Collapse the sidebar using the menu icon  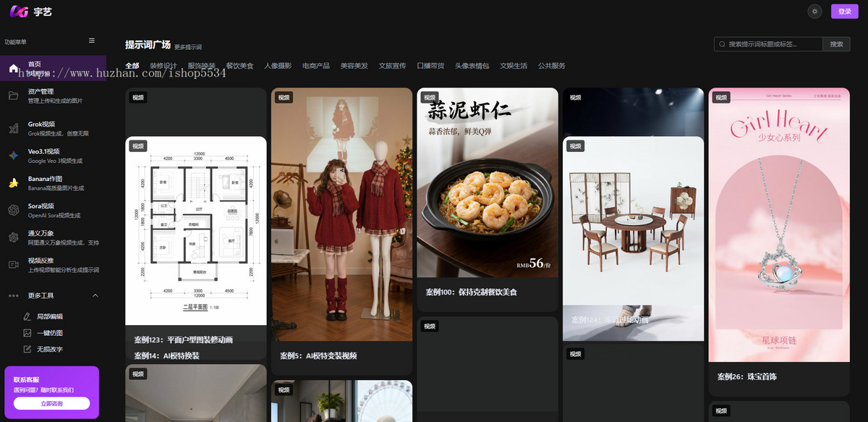click(92, 41)
